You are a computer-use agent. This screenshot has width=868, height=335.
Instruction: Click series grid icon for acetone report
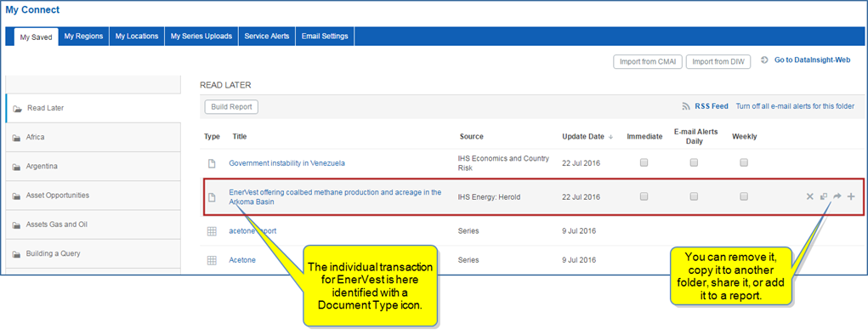pyautogui.click(x=212, y=231)
